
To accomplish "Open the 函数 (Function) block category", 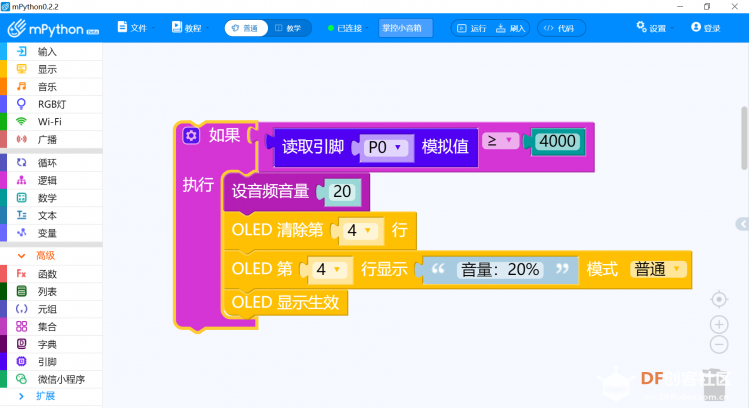I will tap(51, 274).
